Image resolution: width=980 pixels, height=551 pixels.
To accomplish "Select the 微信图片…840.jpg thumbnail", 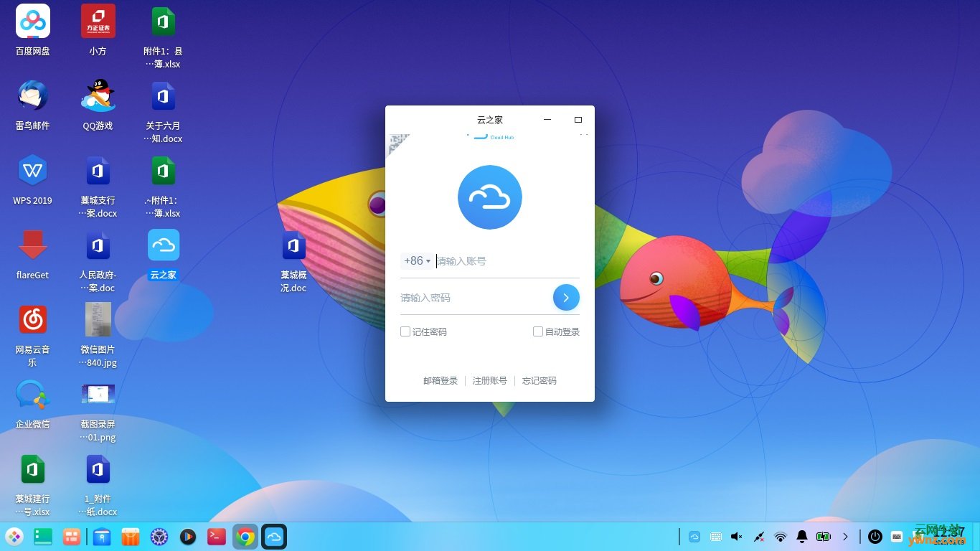I will (x=98, y=335).
